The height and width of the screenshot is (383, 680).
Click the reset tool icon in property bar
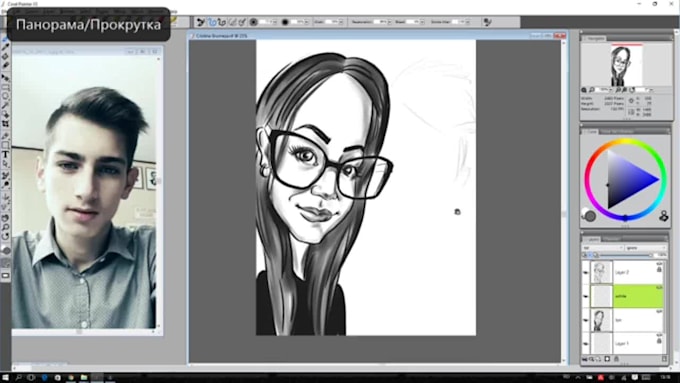(x=201, y=22)
